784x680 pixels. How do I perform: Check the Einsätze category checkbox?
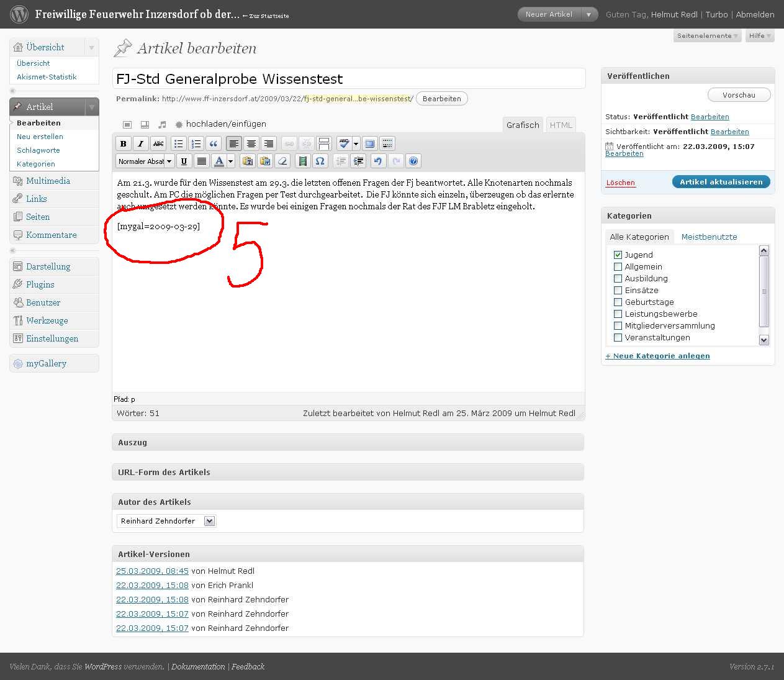point(618,290)
